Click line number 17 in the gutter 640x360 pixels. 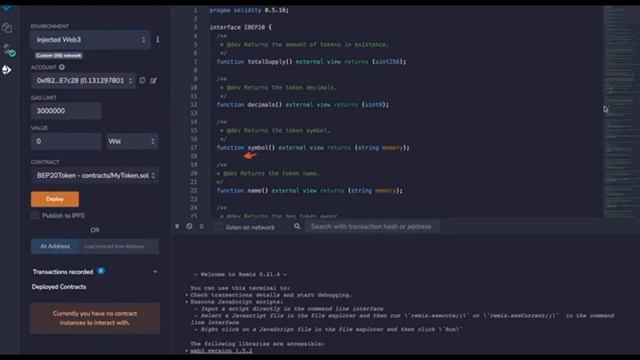pos(194,147)
